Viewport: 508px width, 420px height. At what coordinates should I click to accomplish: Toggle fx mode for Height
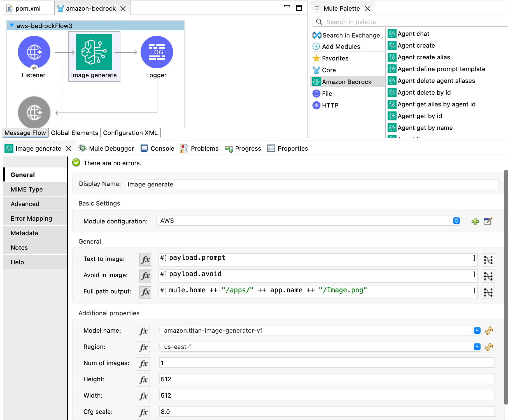[143, 380]
